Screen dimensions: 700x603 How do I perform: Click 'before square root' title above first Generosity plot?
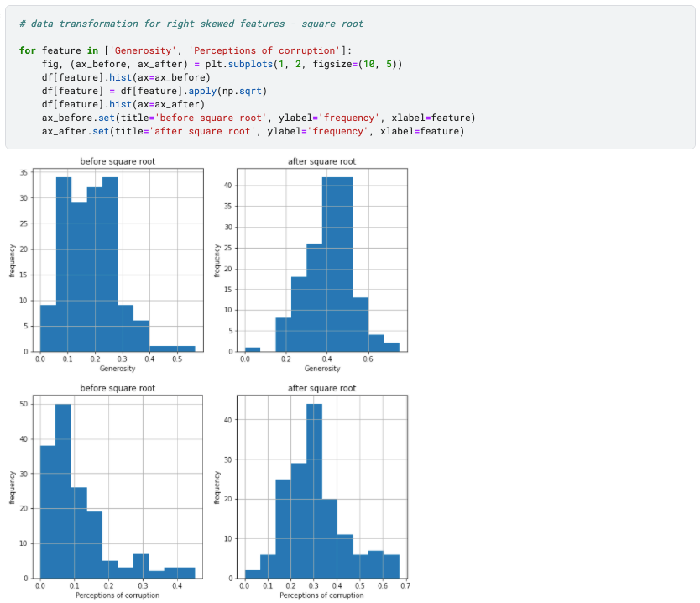coord(118,161)
